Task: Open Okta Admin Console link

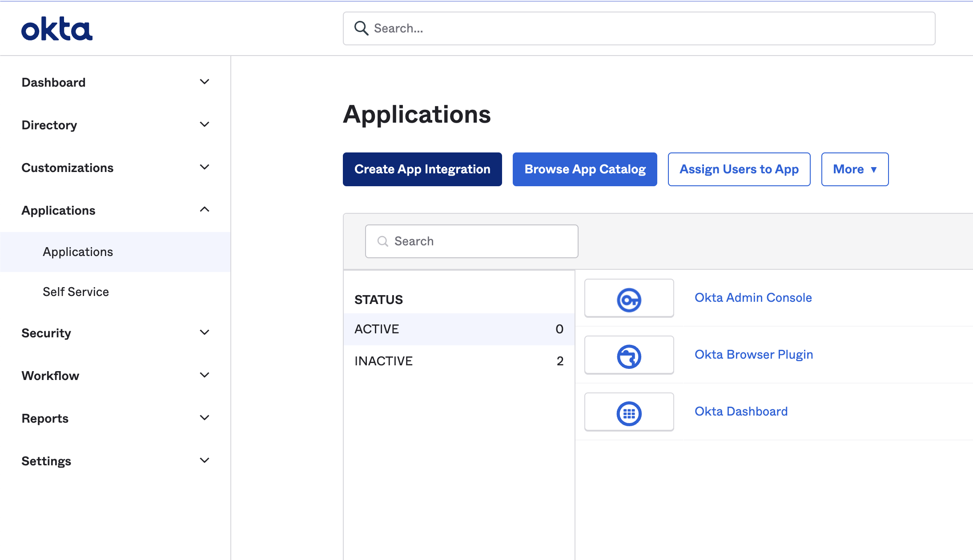Action: [753, 298]
